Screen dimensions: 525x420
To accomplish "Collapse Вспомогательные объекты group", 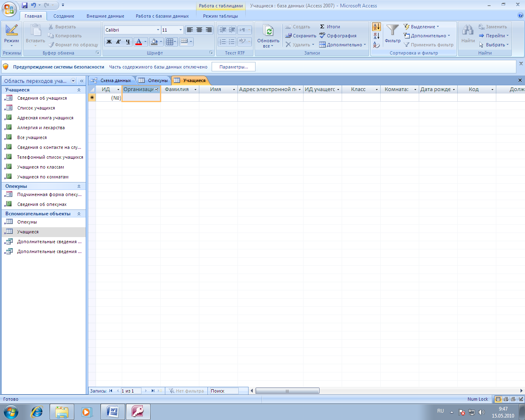I will tap(79, 214).
